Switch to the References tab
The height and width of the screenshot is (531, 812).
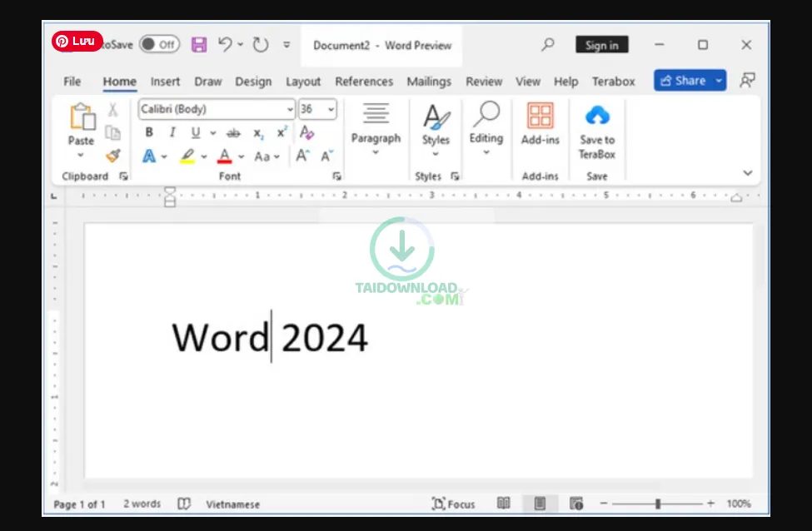tap(363, 82)
